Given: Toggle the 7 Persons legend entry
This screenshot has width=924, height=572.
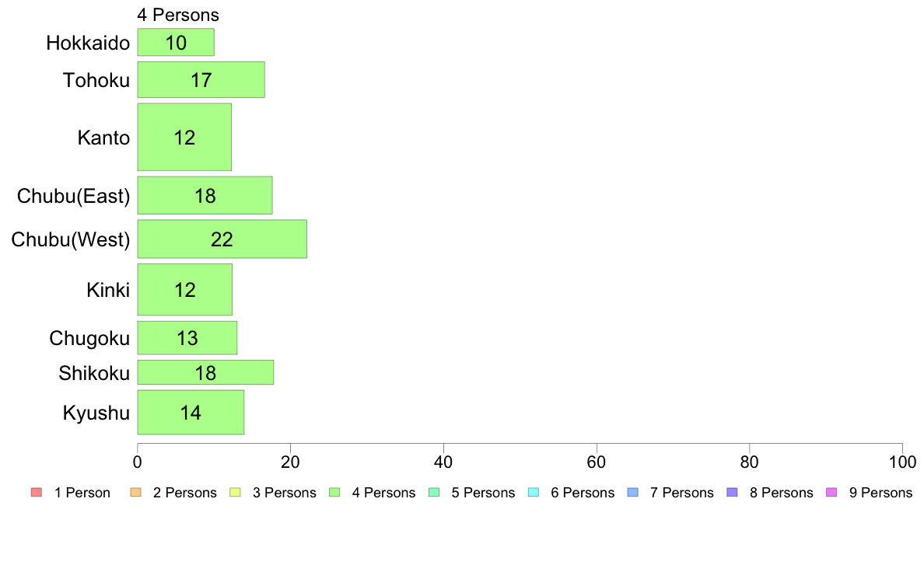Looking at the screenshot, I should (670, 493).
